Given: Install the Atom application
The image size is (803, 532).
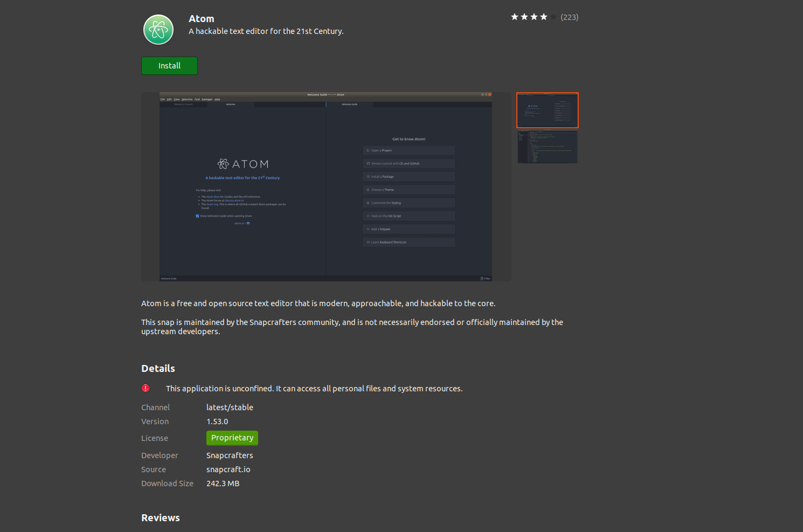Looking at the screenshot, I should coord(169,66).
